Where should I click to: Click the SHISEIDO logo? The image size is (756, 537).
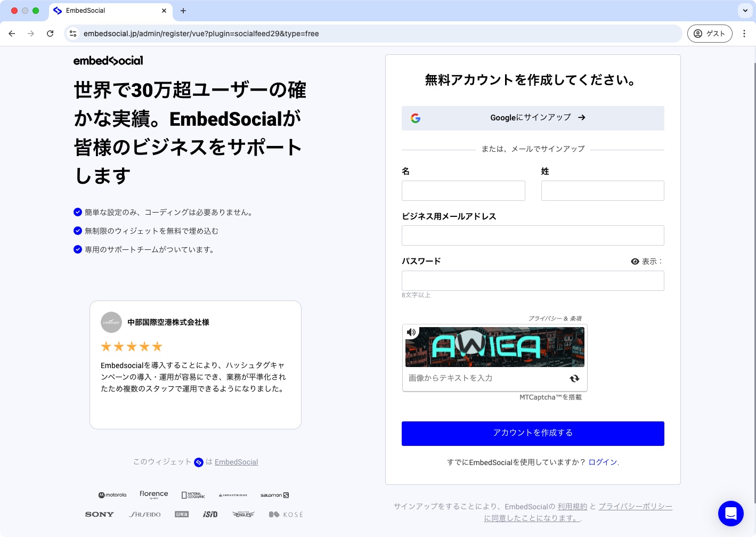click(x=145, y=515)
